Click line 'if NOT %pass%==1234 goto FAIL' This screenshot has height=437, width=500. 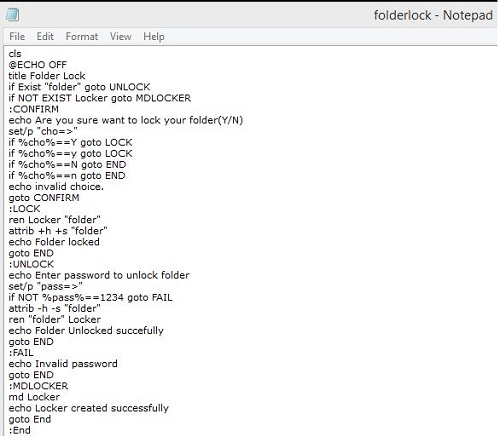pos(91,297)
